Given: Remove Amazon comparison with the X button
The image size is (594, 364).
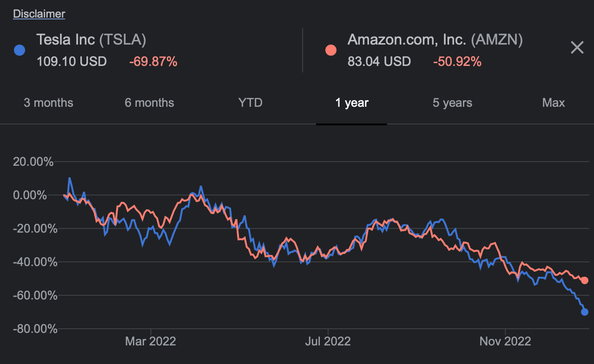Looking at the screenshot, I should (x=577, y=47).
